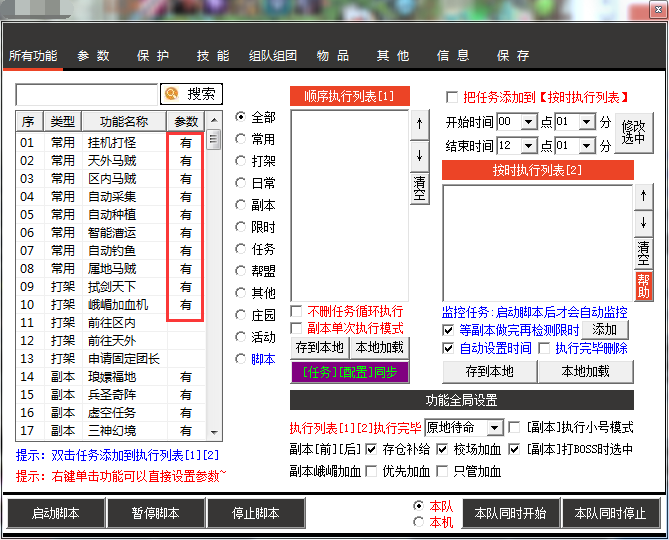Select the 常用 filter radio button

(x=241, y=139)
